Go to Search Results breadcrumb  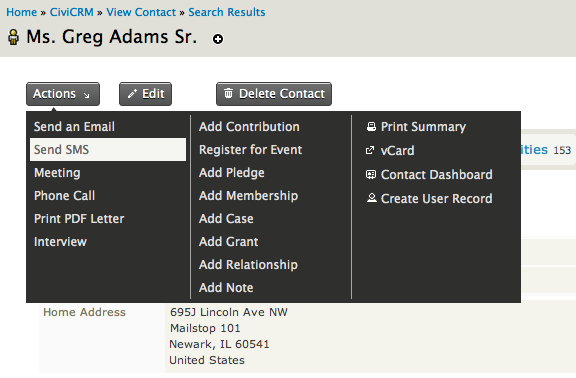227,12
